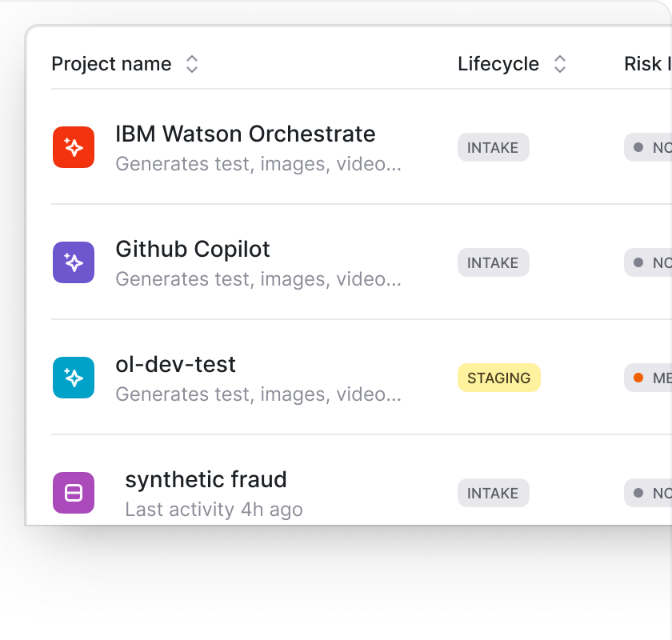The height and width of the screenshot is (640, 672).
Task: Select the Lifecycle column header
Action: coord(498,64)
